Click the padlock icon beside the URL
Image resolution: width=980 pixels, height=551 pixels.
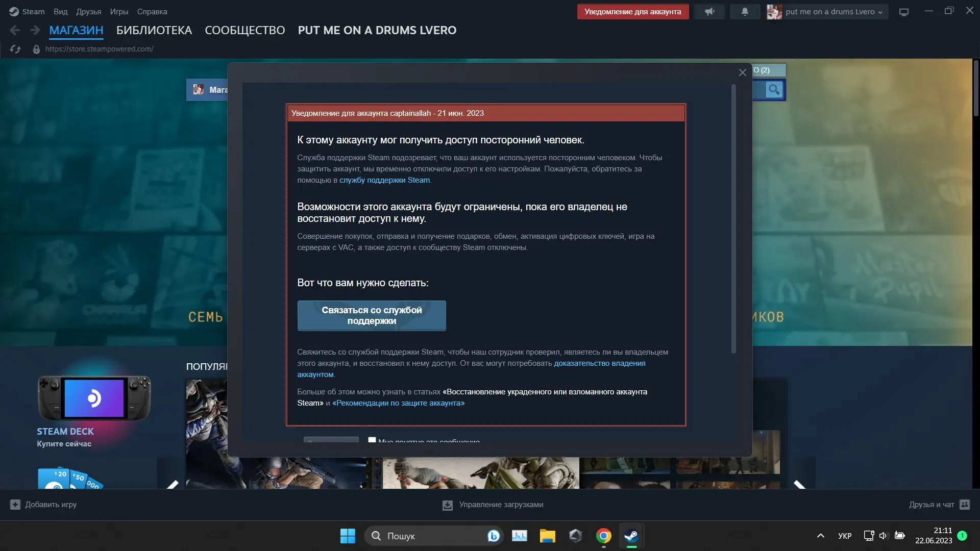(36, 49)
